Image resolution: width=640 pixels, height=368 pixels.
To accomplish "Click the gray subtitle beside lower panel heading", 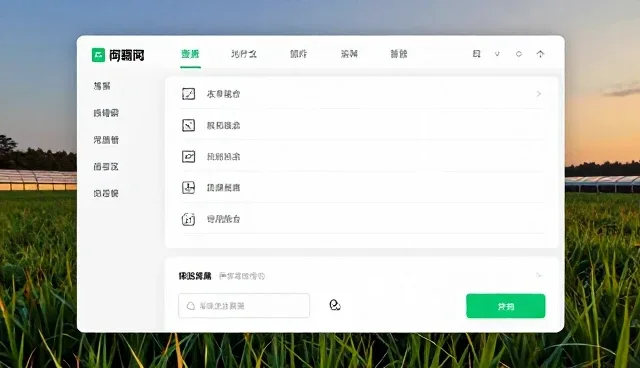I will [x=242, y=276].
